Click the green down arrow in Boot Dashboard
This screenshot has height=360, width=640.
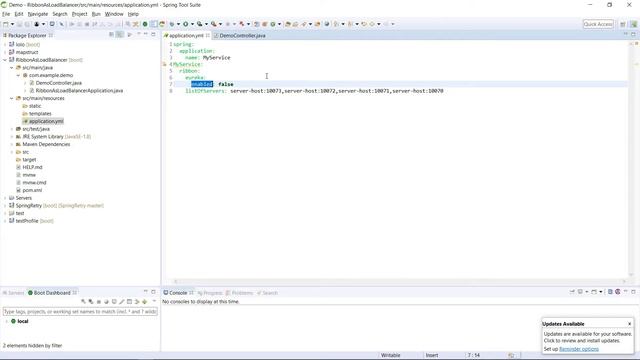point(144,302)
